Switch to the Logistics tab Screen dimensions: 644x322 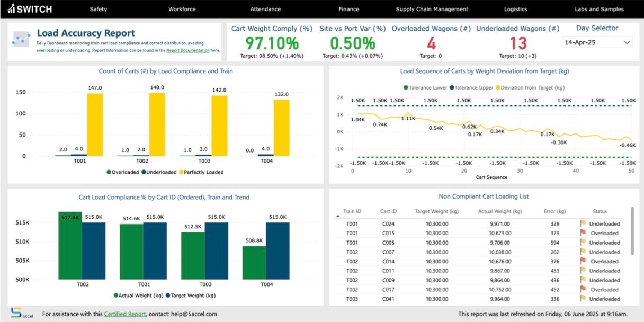coord(515,9)
